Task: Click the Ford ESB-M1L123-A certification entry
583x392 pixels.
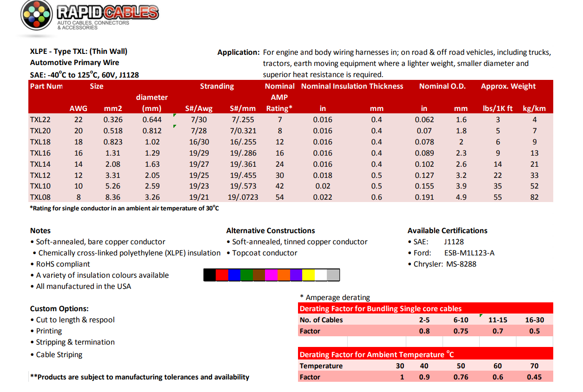Action: click(x=454, y=253)
